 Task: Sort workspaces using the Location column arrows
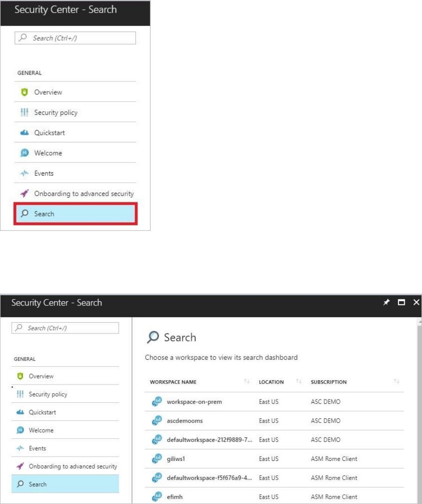coord(298,382)
